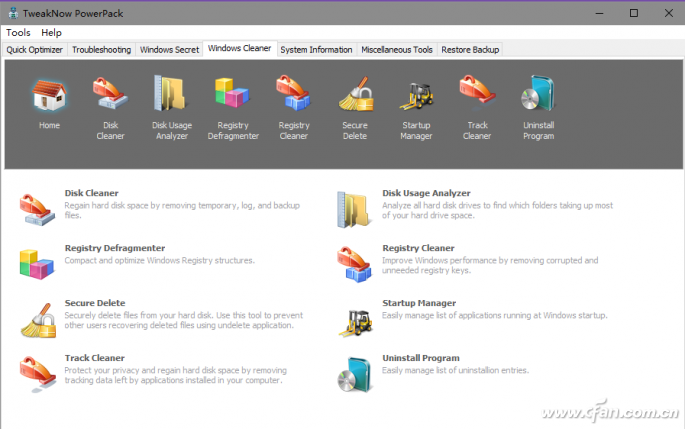Launch Disk Cleaner from the gray toolbar
The image size is (685, 429).
coord(110,93)
